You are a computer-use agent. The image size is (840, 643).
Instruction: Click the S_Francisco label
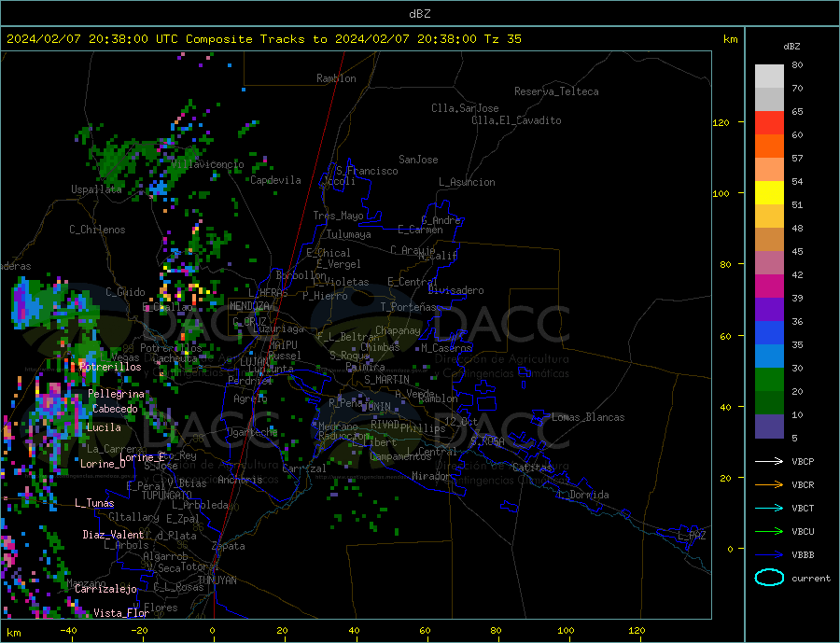point(367,171)
